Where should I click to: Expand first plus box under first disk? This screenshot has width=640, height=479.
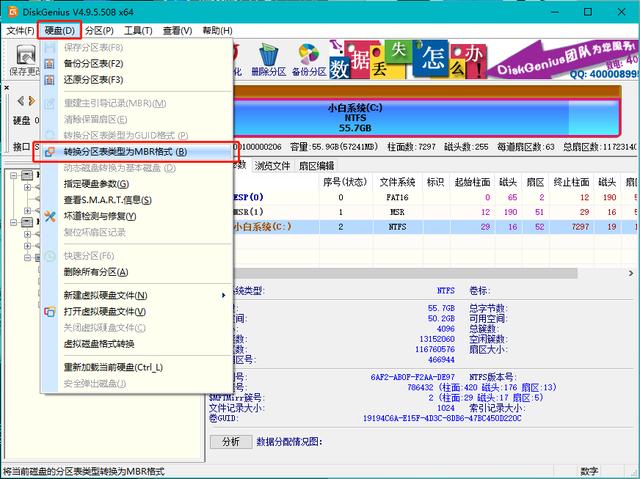point(27,187)
